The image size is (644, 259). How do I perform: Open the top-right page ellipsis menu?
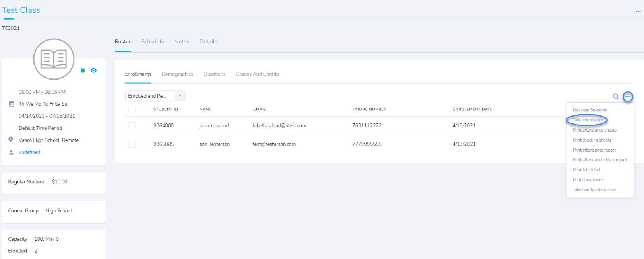(x=638, y=11)
